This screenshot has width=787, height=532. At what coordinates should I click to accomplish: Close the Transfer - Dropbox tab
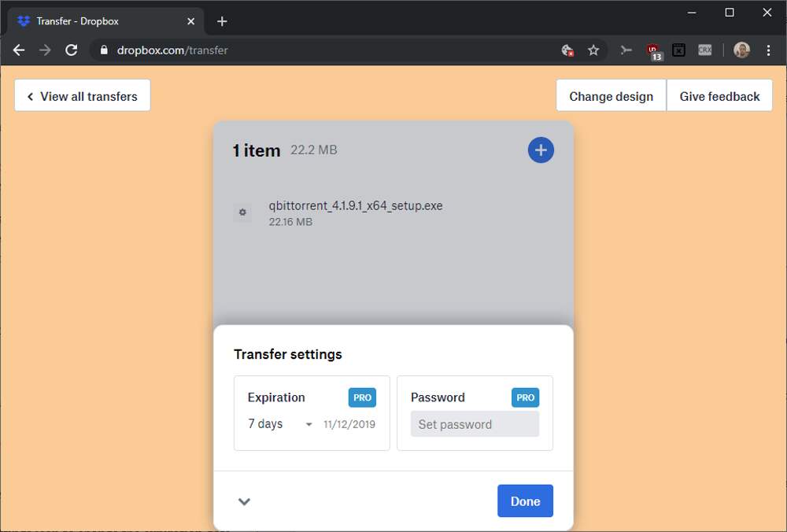point(190,21)
